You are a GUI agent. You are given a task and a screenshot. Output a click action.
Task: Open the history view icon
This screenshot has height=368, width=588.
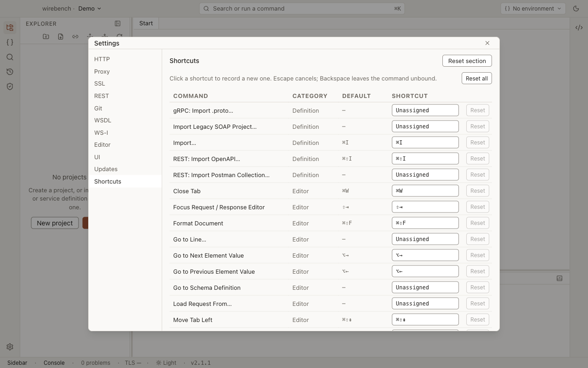click(x=10, y=72)
